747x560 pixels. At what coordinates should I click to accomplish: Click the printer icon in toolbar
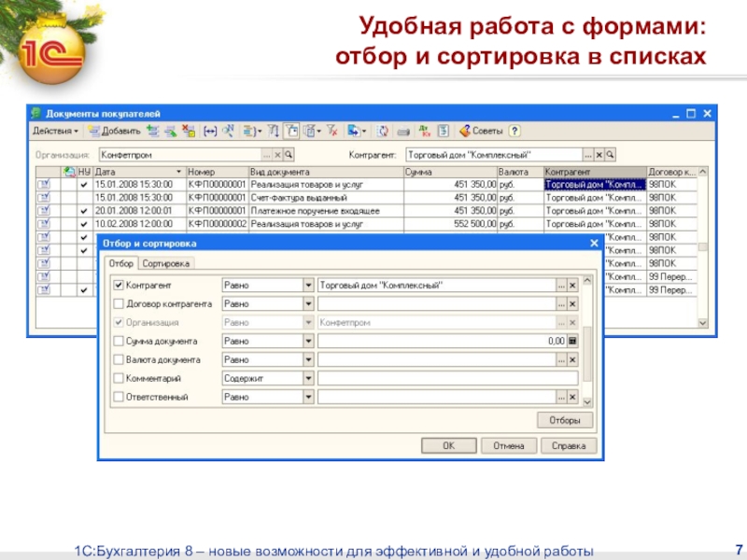click(403, 131)
